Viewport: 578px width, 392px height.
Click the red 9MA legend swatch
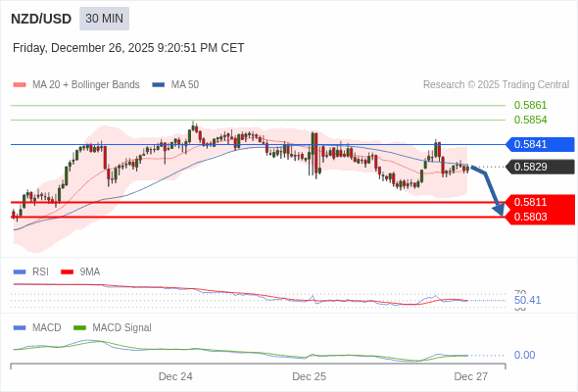click(67, 272)
